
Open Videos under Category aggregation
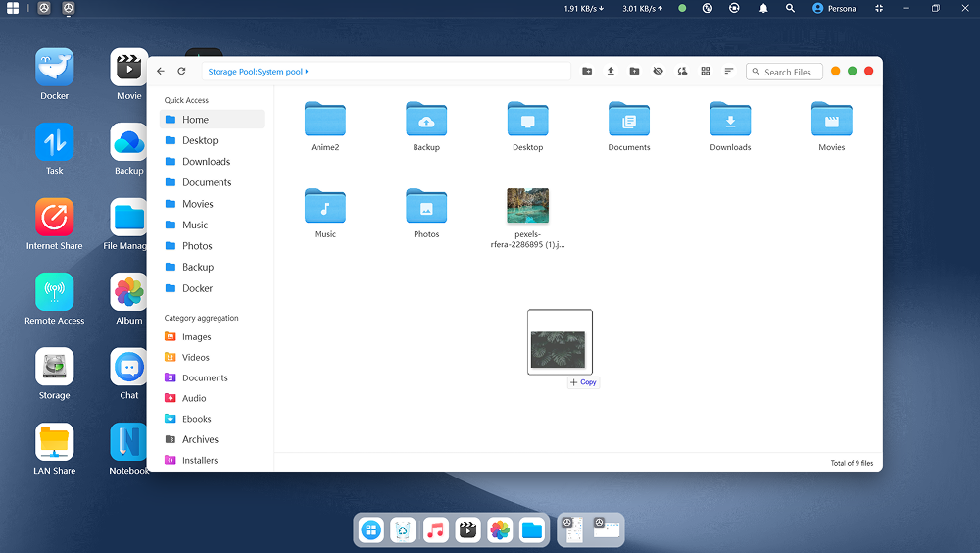pyautogui.click(x=195, y=358)
